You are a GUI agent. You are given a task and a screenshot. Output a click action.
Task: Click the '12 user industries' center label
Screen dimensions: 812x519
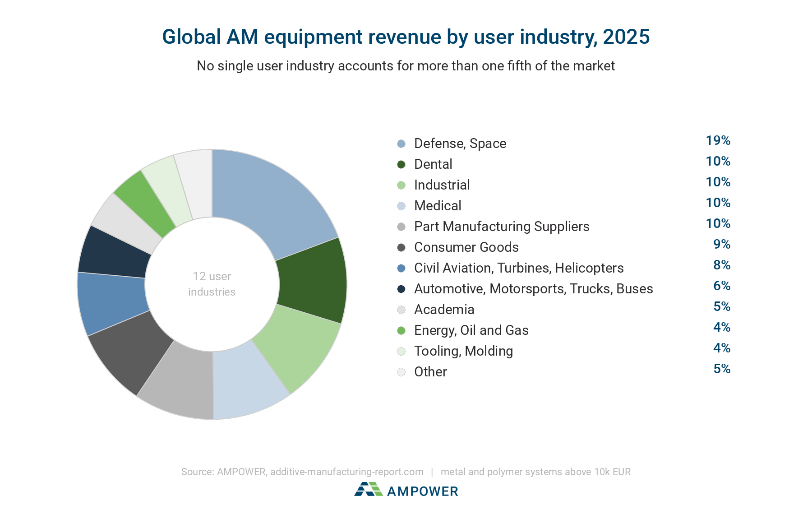[x=212, y=284]
